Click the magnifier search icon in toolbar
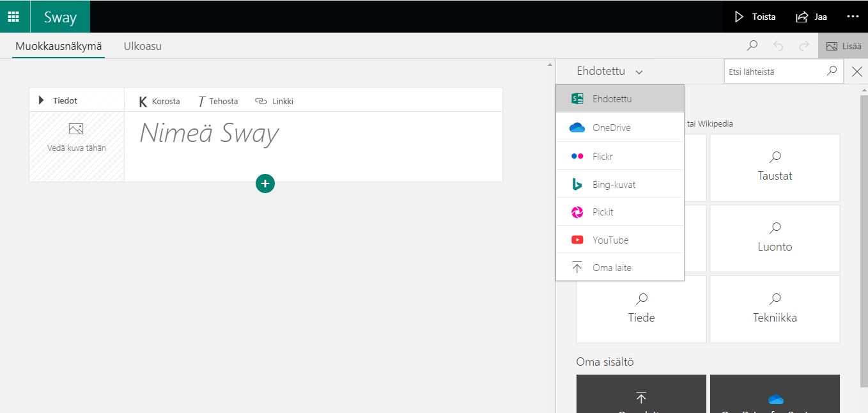Image resolution: width=868 pixels, height=413 pixels. tap(752, 46)
